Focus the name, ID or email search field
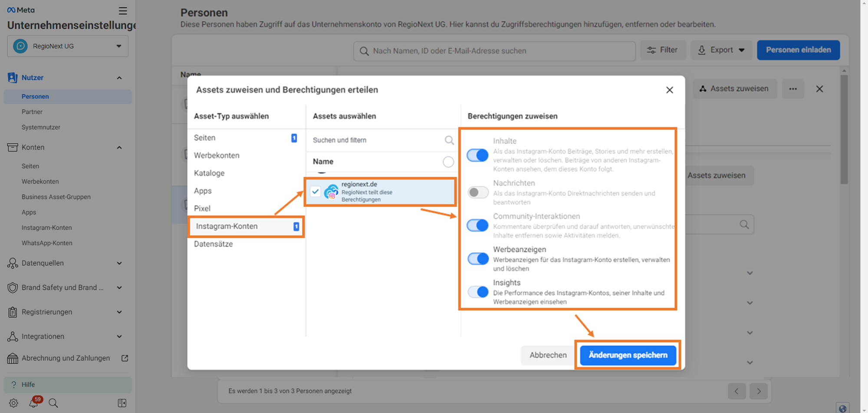Image resolution: width=868 pixels, height=413 pixels. pyautogui.click(x=494, y=51)
